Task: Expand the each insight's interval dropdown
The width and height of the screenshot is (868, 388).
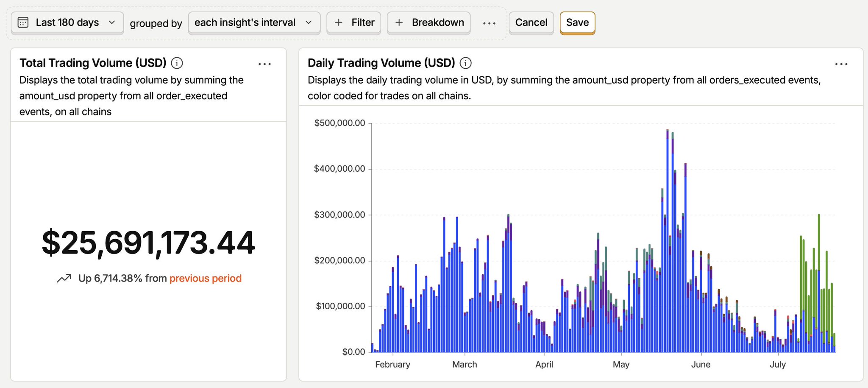Action: 254,22
